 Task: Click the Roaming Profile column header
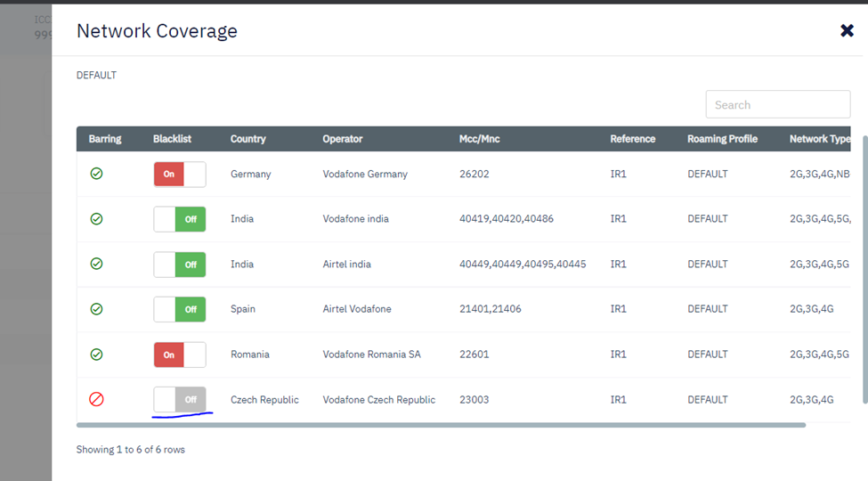coord(722,139)
